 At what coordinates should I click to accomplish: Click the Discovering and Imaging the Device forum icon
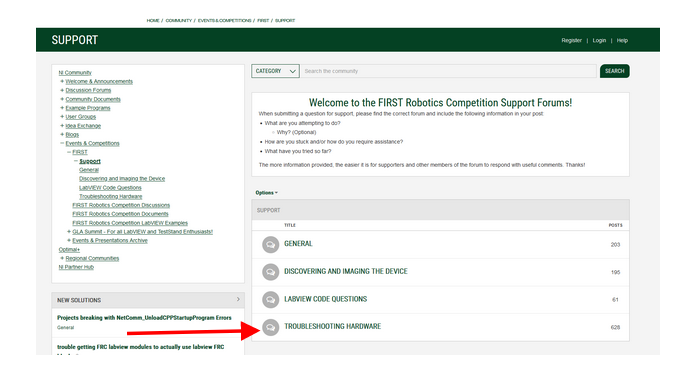270,272
